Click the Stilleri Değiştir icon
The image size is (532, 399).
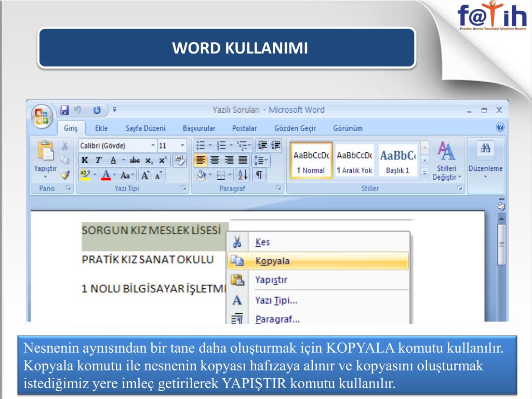446,151
